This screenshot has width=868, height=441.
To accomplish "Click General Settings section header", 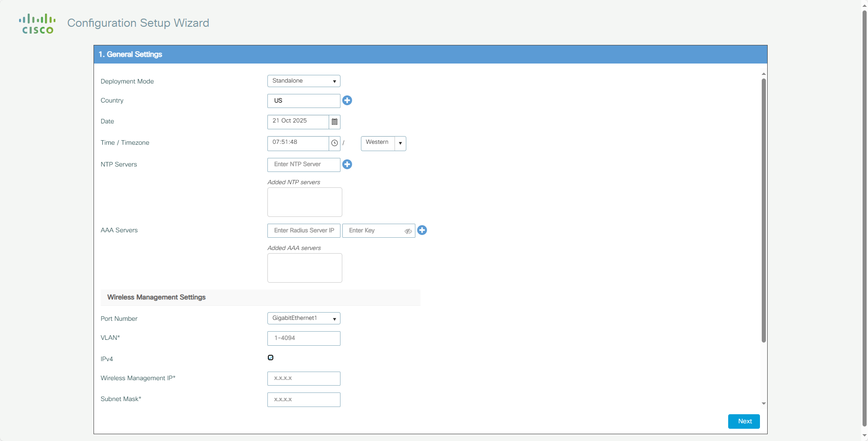I will (x=131, y=54).
